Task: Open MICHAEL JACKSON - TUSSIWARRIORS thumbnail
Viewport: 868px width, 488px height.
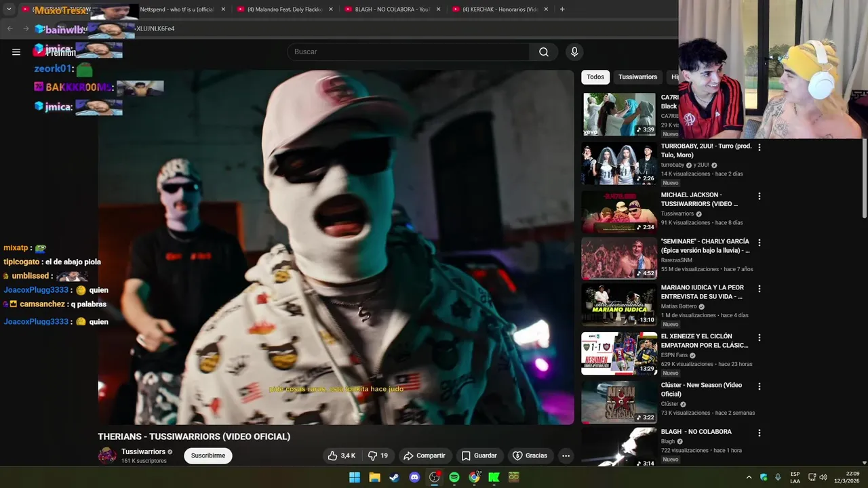Action: click(619, 212)
